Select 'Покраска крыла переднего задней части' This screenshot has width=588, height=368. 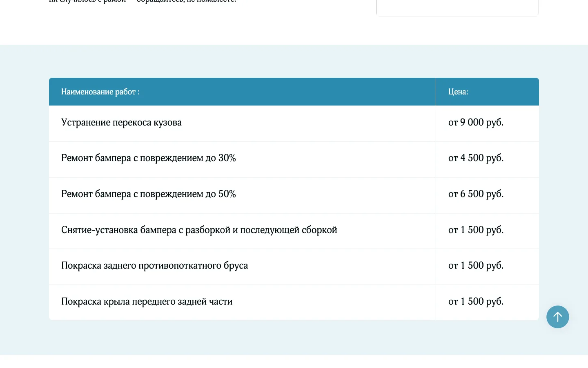pyautogui.click(x=147, y=302)
